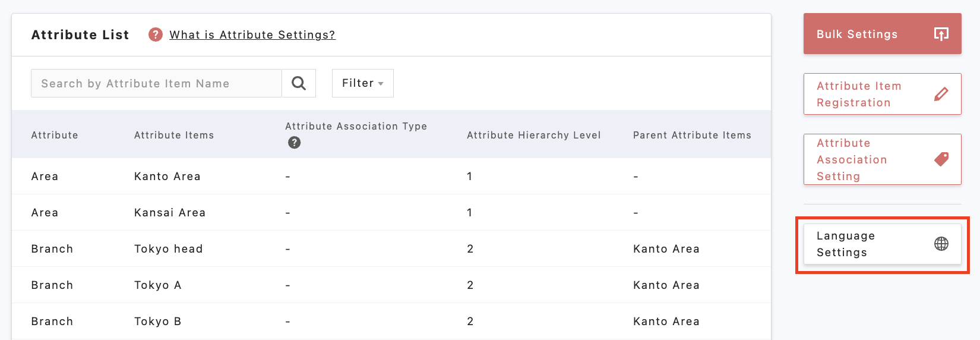The height and width of the screenshot is (340, 980).
Task: Click the red question mark help icon
Action: point(156,34)
